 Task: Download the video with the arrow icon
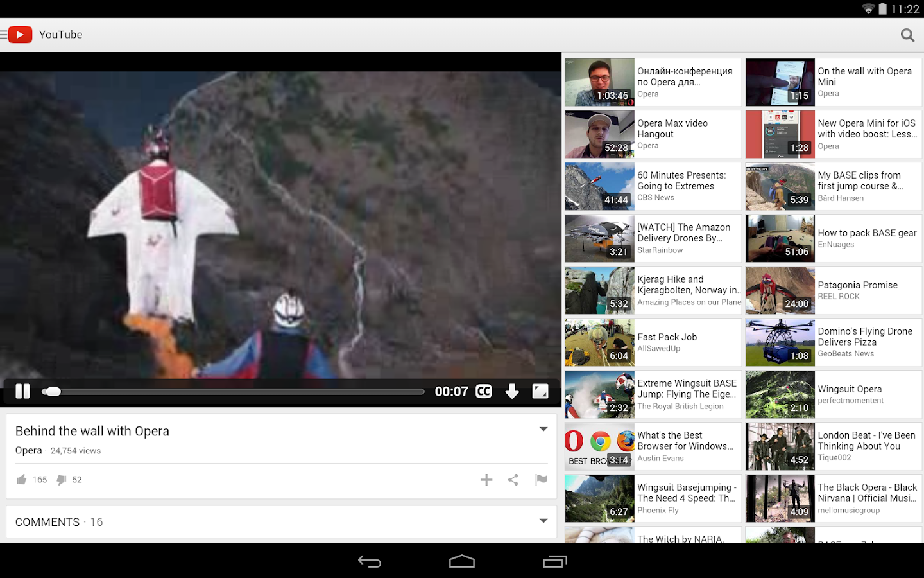point(512,391)
